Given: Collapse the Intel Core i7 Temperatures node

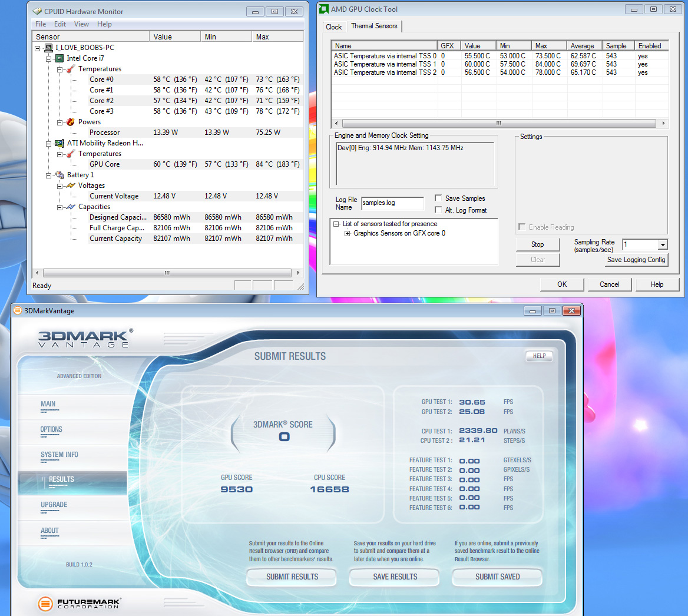Looking at the screenshot, I should point(59,69).
